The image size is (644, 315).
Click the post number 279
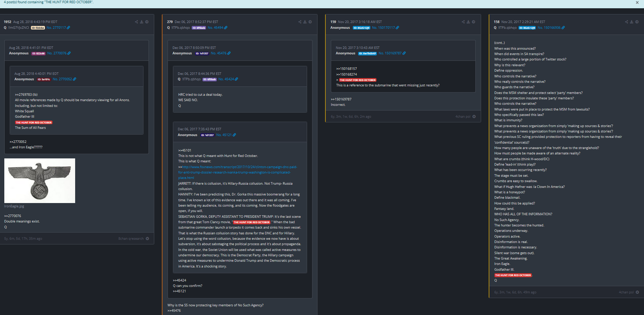(x=170, y=22)
